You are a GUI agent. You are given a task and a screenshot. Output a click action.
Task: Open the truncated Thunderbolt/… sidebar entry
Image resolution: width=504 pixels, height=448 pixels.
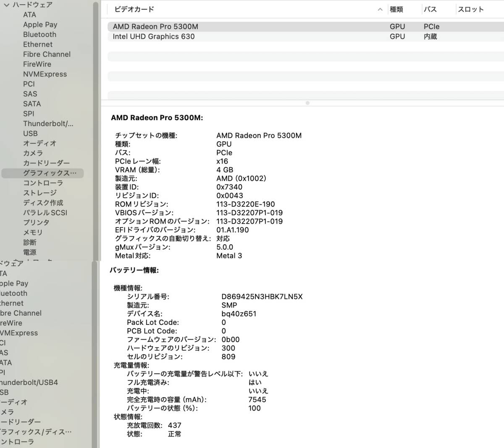click(48, 124)
